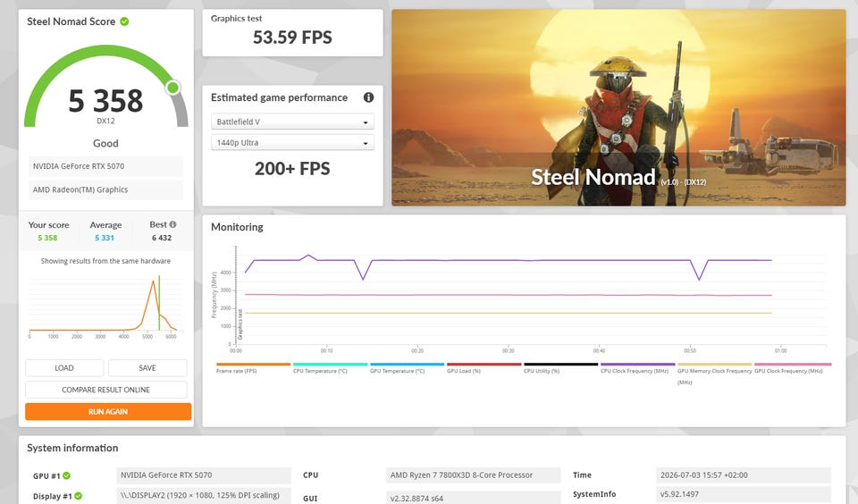Click the LOAD button

point(64,368)
